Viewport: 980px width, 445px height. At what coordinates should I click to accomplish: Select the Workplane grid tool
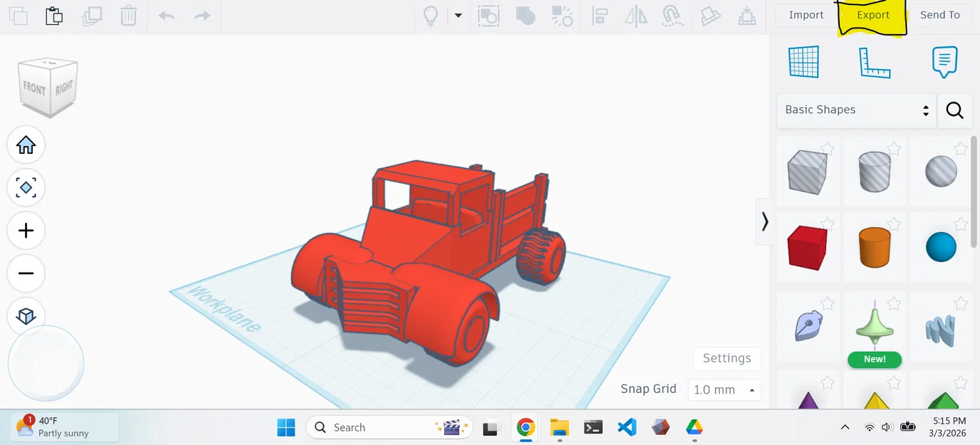click(804, 62)
